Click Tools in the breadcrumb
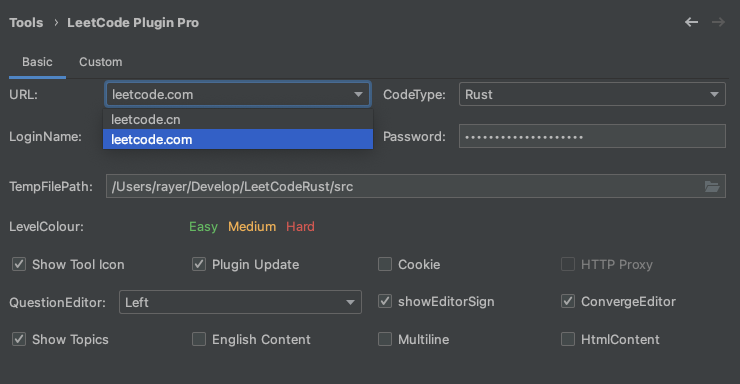Viewport: 740px width, 384px height. coord(26,23)
